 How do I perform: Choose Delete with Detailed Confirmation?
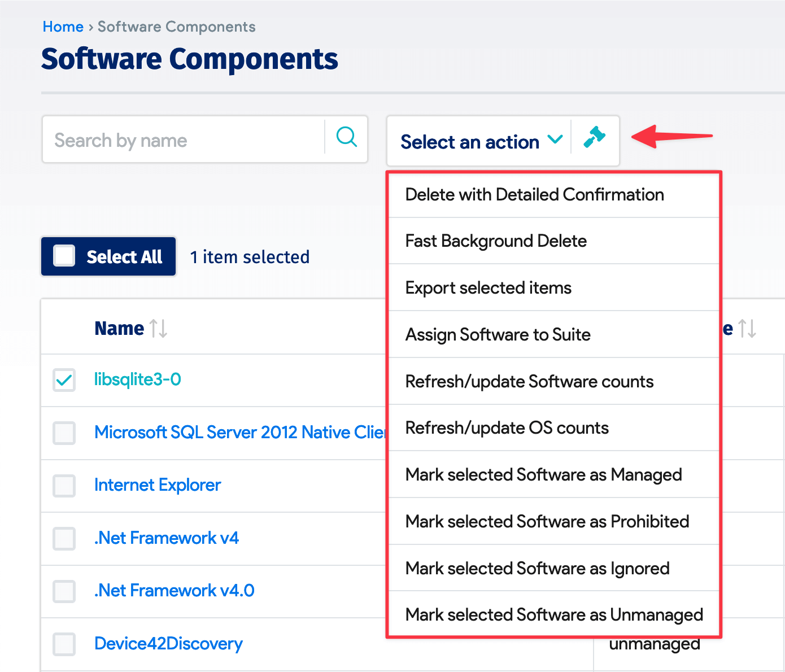[x=534, y=194]
